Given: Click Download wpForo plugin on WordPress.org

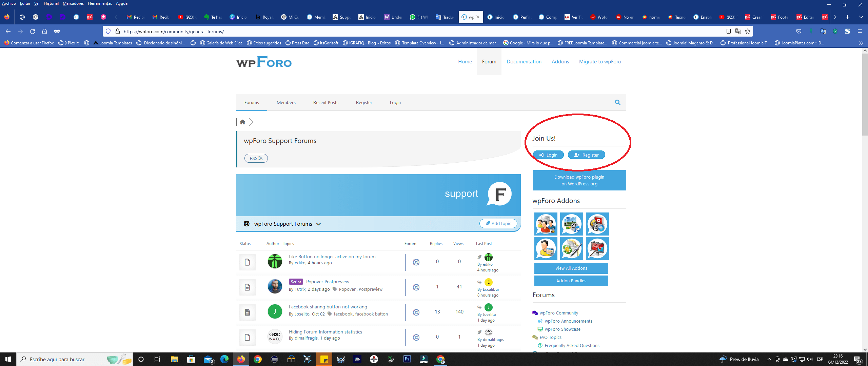Looking at the screenshot, I should (x=579, y=180).
